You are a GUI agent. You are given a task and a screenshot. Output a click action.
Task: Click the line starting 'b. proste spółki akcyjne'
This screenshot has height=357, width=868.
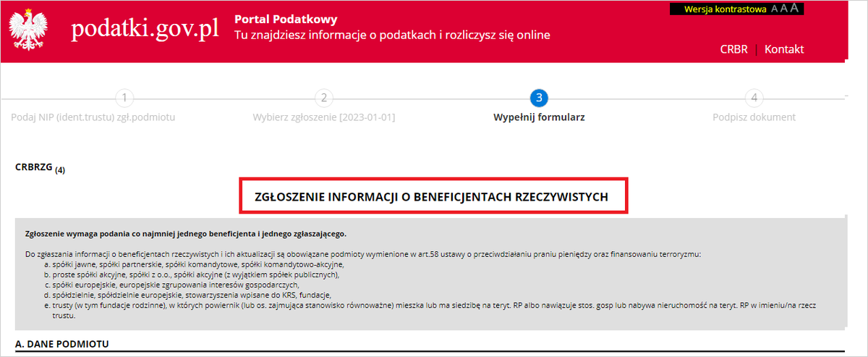click(x=191, y=275)
